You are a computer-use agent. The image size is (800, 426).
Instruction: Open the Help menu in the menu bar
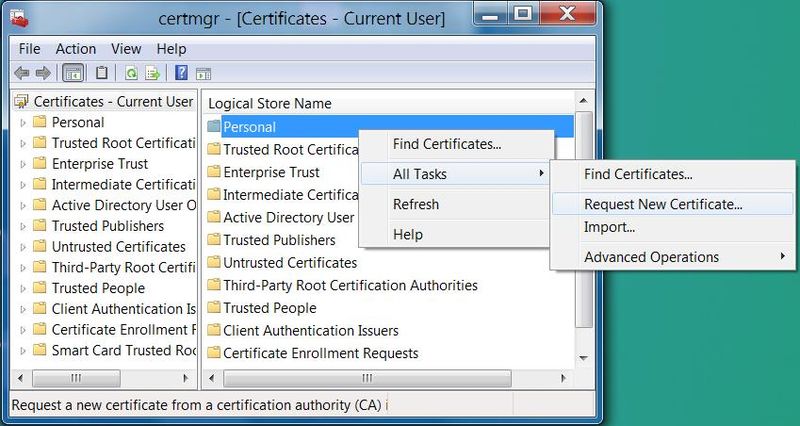pos(171,49)
